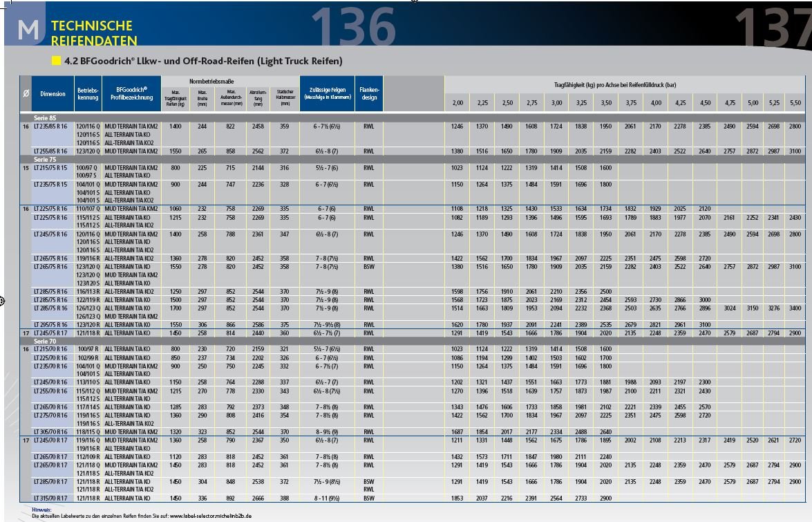Select the rim size cell 7½ - 9½ (8)

(327, 325)
